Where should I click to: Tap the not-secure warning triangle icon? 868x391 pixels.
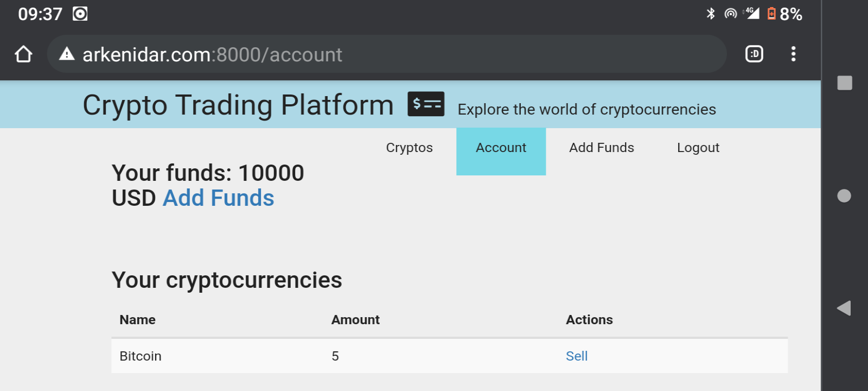(67, 54)
